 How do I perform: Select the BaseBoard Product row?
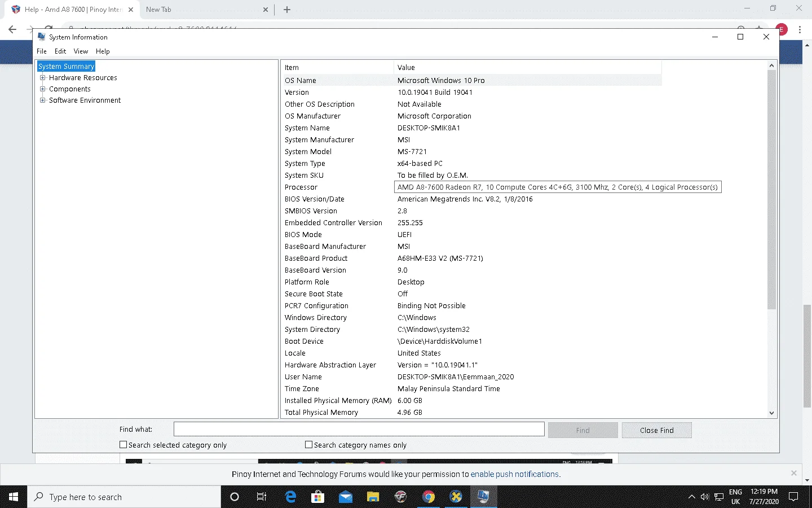click(471, 259)
